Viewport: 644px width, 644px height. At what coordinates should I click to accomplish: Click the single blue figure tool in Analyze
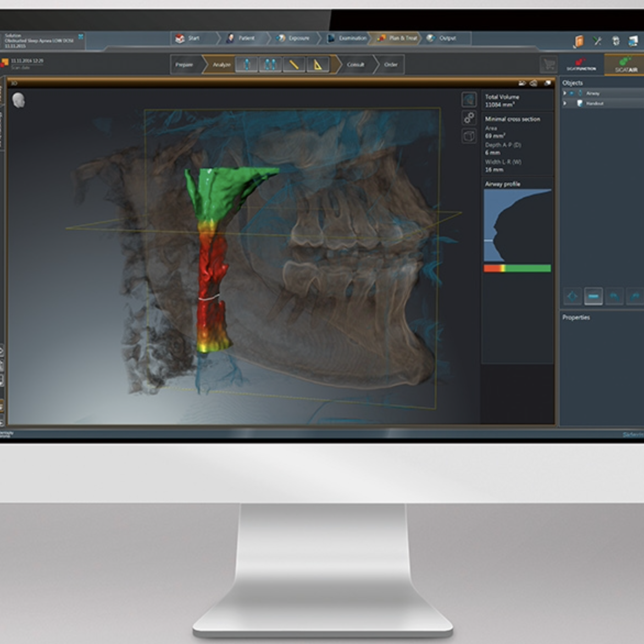tap(247, 65)
